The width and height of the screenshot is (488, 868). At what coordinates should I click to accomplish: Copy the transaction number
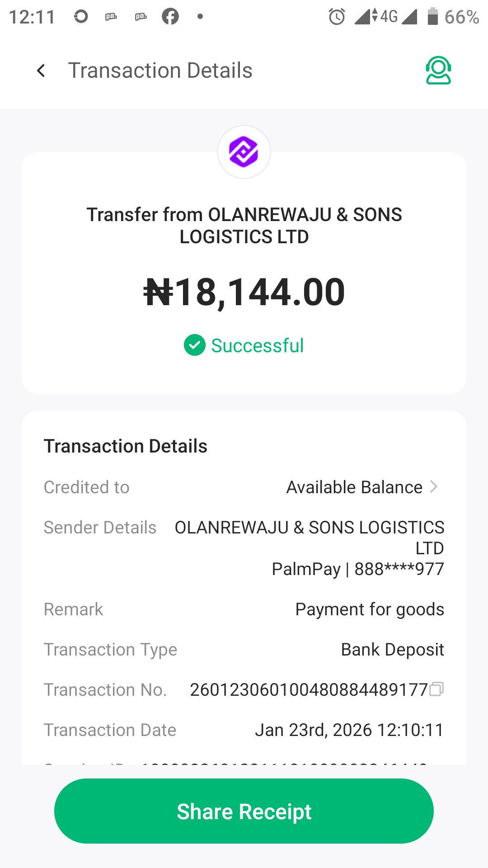pos(436,689)
